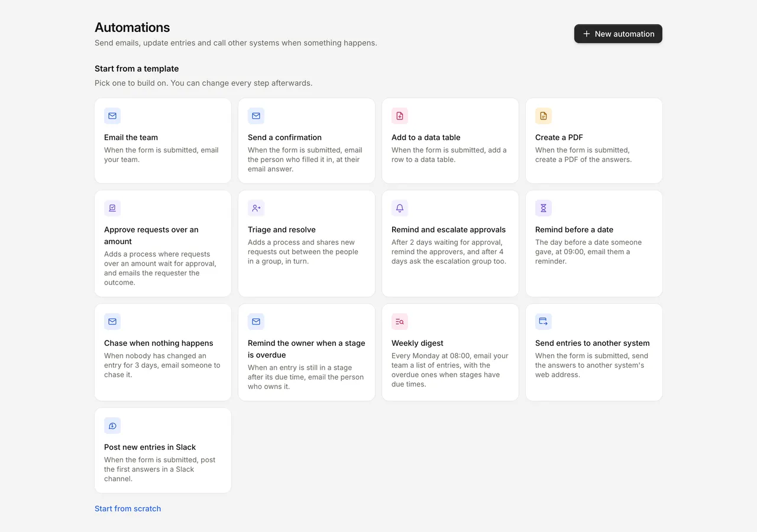
Task: Click description "create a PDF of the answers"
Action: tap(583, 155)
